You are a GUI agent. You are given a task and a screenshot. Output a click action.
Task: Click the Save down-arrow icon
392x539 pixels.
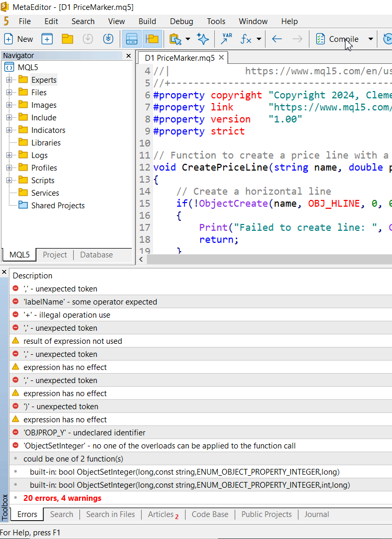click(88, 39)
